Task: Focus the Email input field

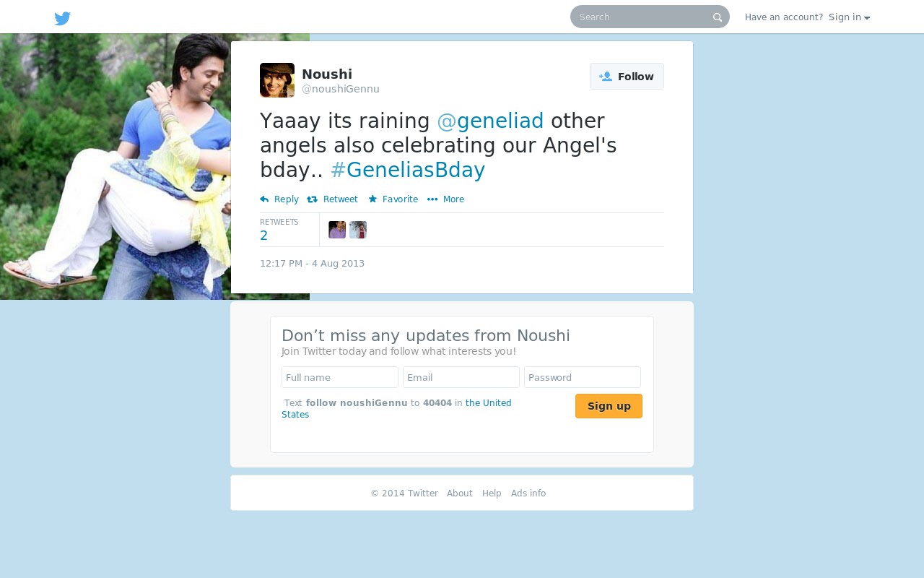Action: click(461, 377)
